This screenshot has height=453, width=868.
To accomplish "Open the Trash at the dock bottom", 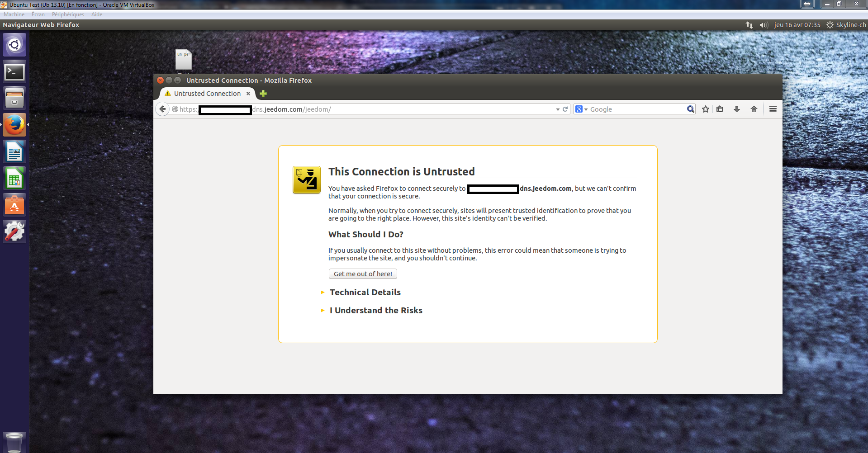I will (x=14, y=442).
